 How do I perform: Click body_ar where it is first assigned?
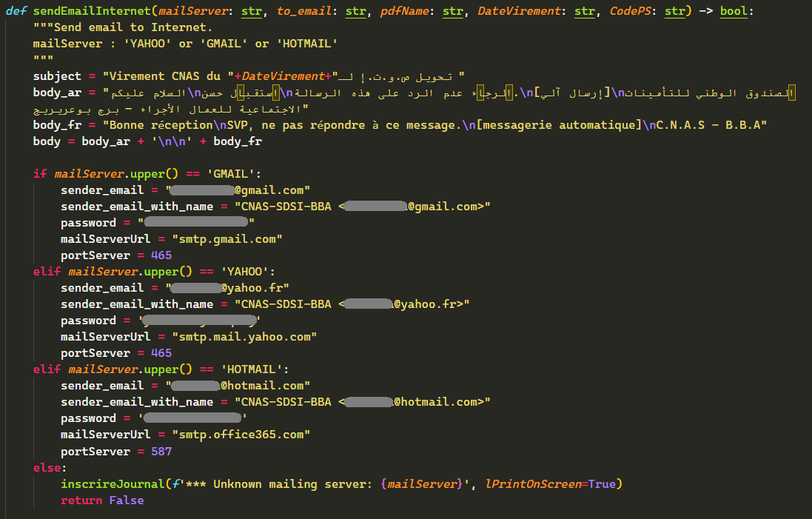pos(57,93)
